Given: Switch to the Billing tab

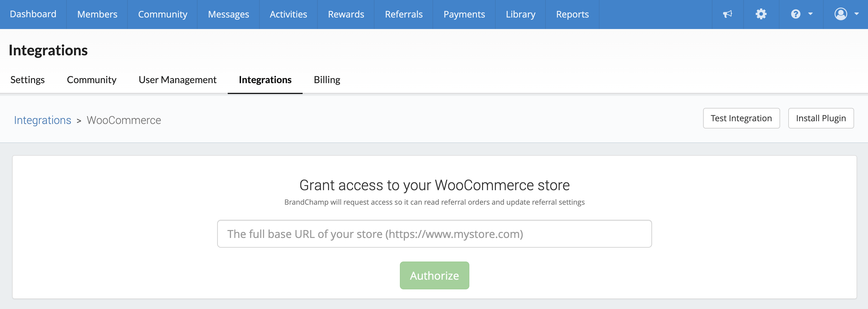Looking at the screenshot, I should click(x=327, y=80).
